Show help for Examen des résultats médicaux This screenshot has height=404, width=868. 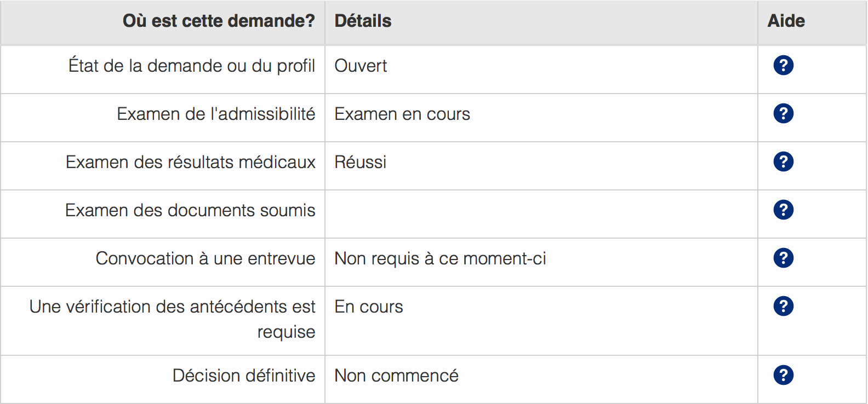(783, 161)
